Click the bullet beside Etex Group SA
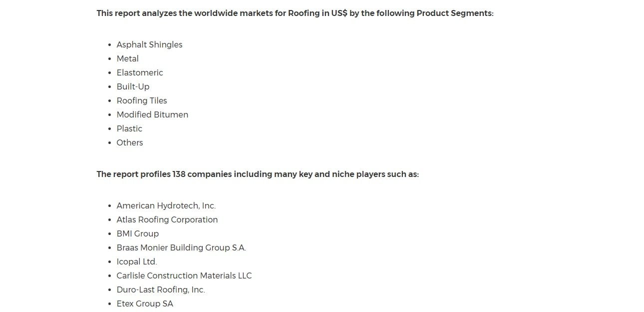644x312 pixels. point(110,304)
